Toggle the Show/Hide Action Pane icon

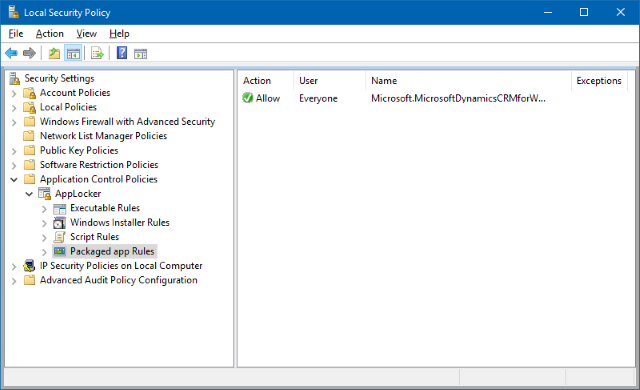[140, 53]
